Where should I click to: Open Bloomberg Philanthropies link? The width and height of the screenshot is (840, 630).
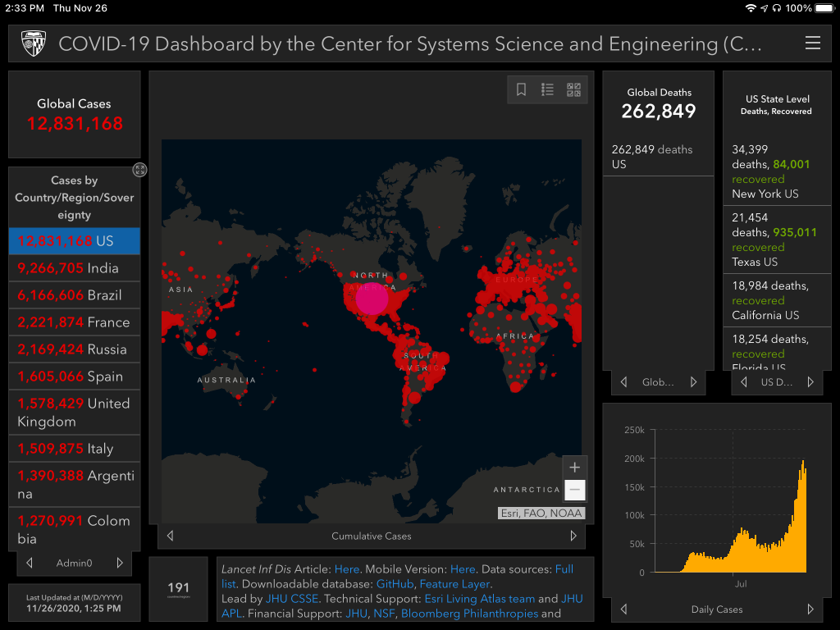pyautogui.click(x=469, y=613)
